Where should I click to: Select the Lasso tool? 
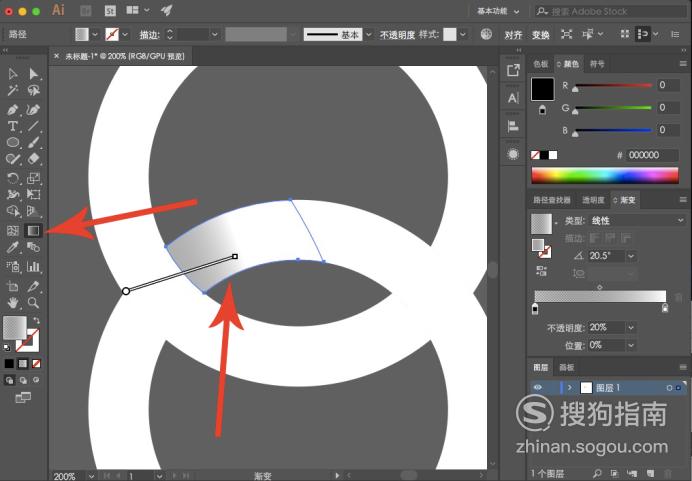point(34,90)
